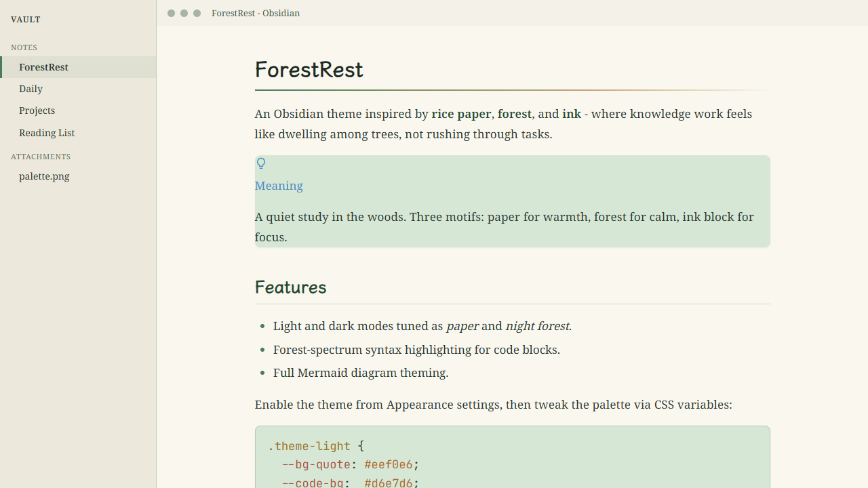Open the Projects note
This screenshot has height=488, width=868.
[78, 110]
